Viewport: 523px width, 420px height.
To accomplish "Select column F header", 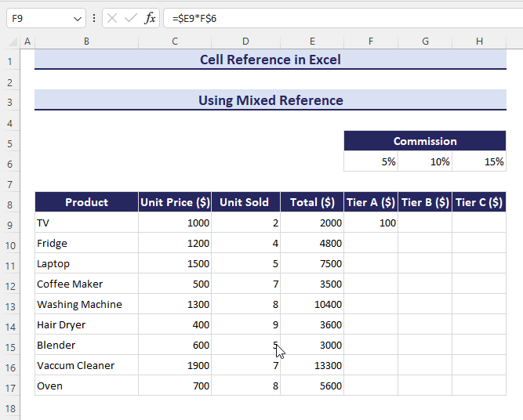I will 370,41.
